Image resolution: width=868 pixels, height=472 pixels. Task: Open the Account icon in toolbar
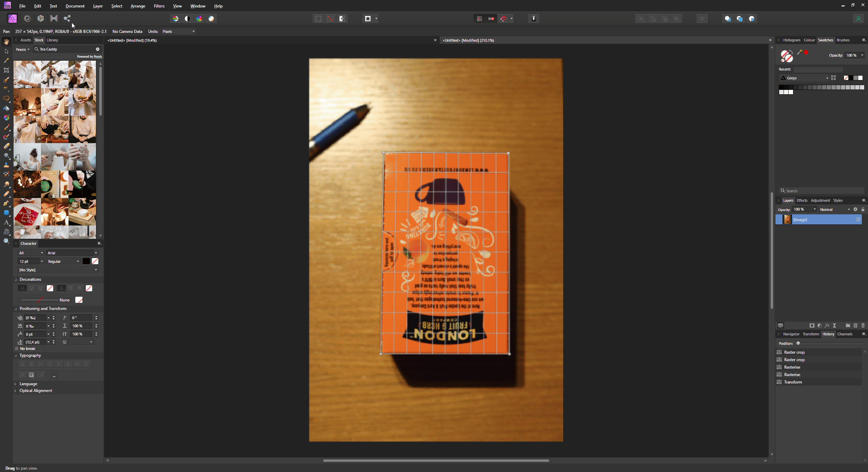coord(858,19)
